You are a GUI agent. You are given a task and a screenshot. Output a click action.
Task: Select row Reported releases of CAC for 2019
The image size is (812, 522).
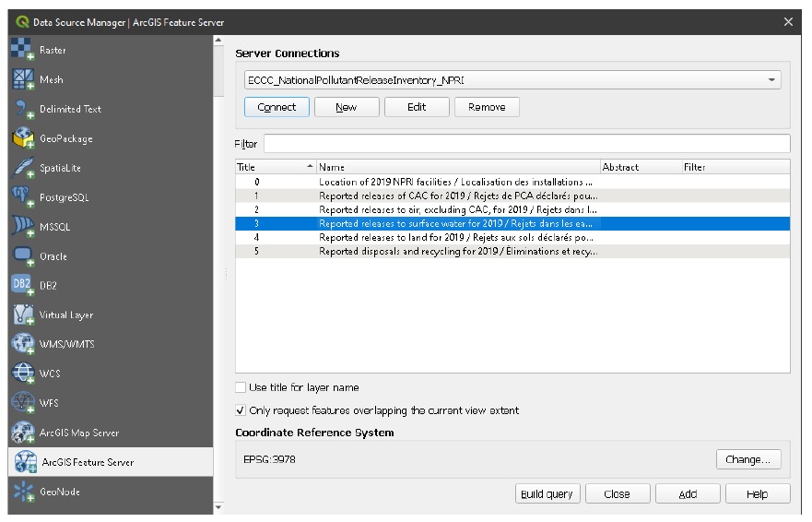[512, 196]
